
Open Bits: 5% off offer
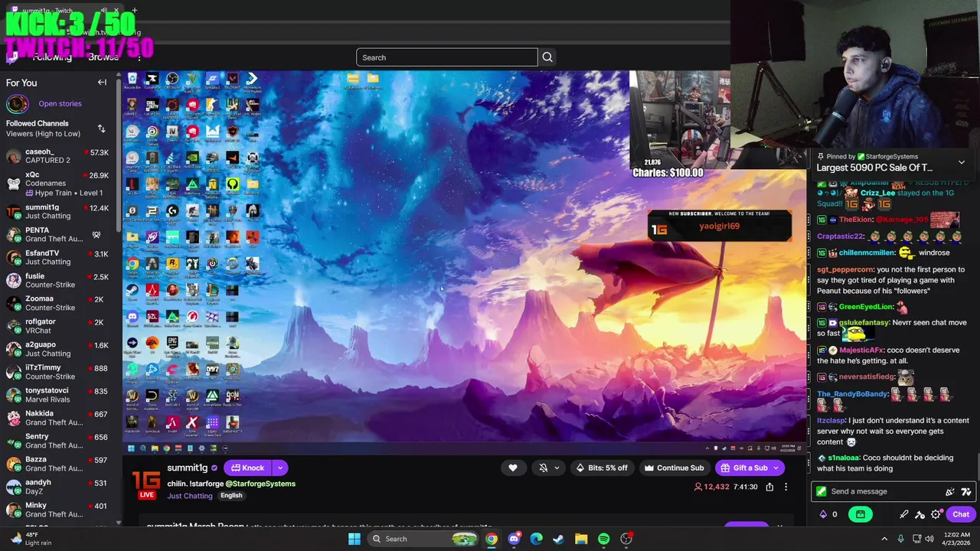point(602,468)
